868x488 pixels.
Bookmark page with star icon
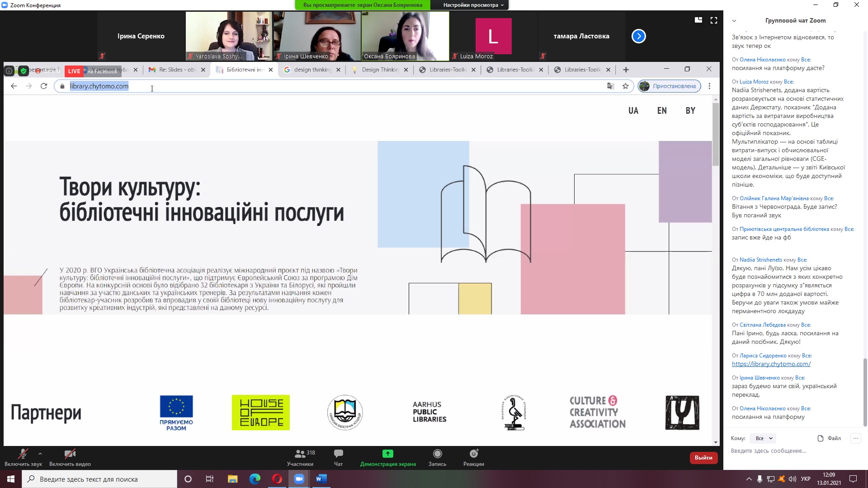coord(626,86)
